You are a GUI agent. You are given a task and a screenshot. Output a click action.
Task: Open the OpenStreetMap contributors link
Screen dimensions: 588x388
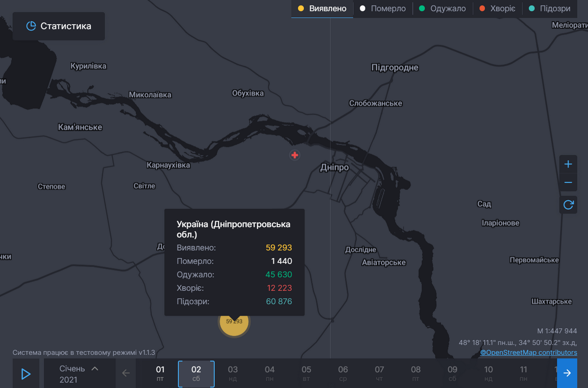pyautogui.click(x=528, y=352)
